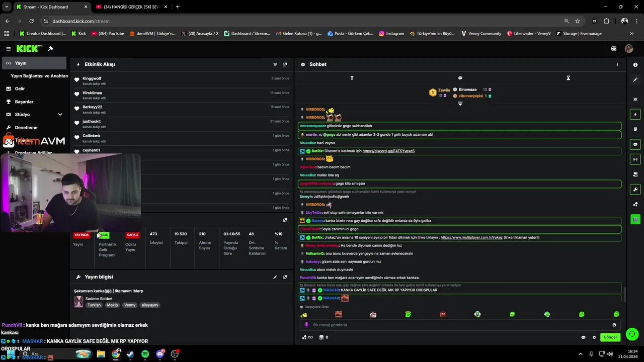Screen dimensions: 644x362
Task: Open the Sohbet three-dot options menu
Action: coord(617,64)
